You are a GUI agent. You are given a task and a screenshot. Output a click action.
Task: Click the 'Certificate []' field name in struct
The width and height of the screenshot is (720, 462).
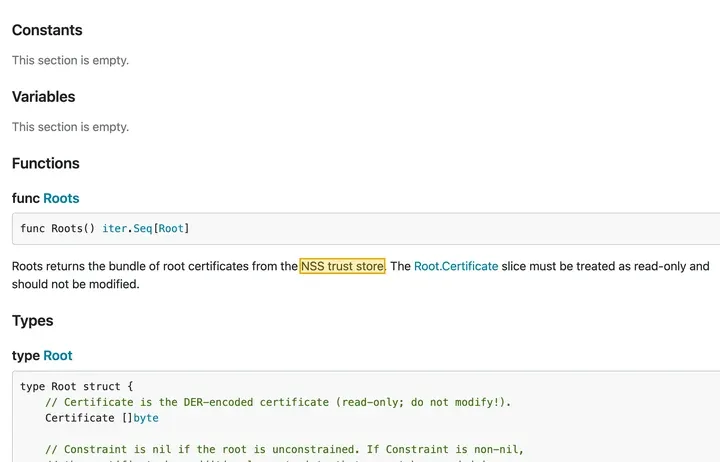coord(89,418)
